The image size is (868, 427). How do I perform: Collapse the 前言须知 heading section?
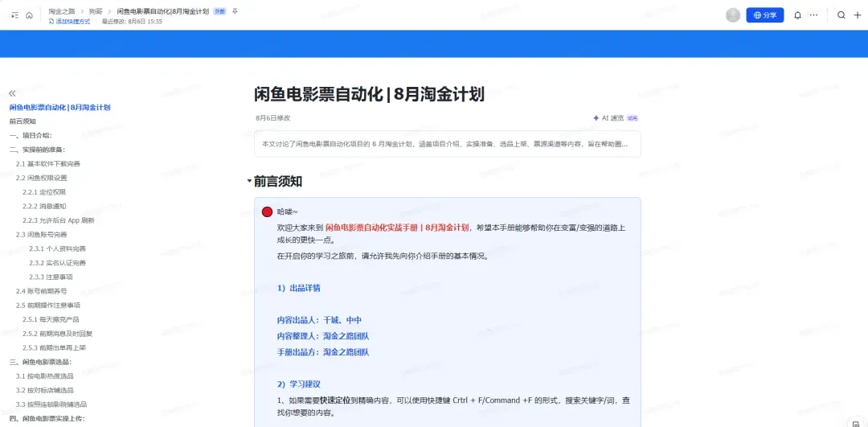250,183
